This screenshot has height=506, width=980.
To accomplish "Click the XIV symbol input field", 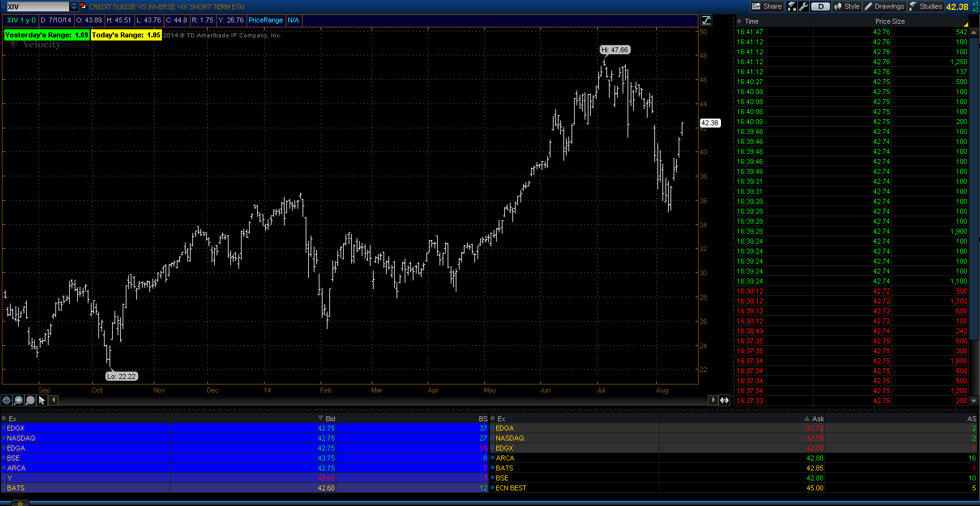I will tap(37, 6).
